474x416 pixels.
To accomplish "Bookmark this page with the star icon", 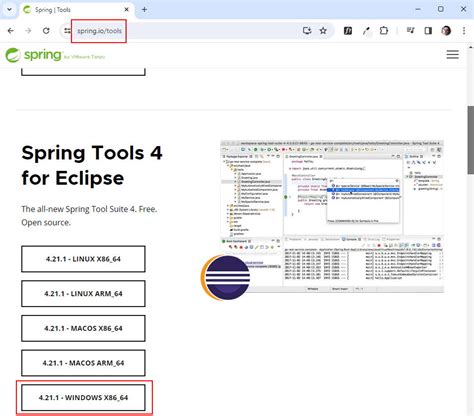I will coord(323,31).
